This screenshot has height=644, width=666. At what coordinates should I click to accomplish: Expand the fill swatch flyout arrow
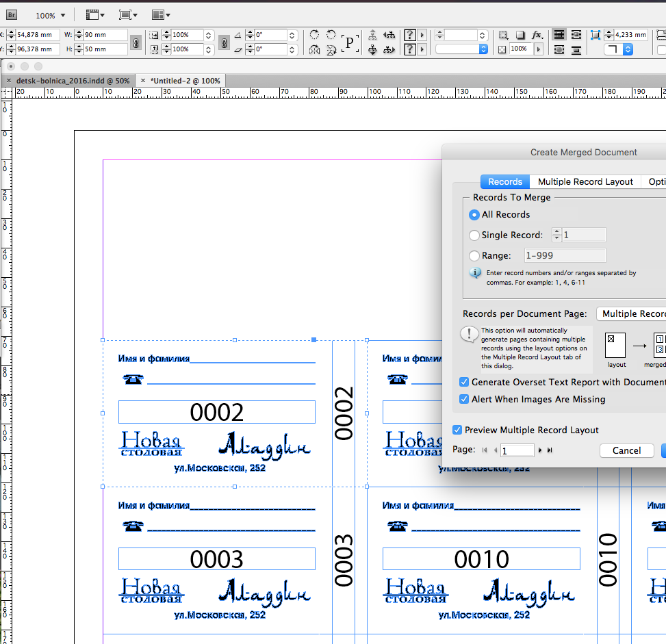422,35
